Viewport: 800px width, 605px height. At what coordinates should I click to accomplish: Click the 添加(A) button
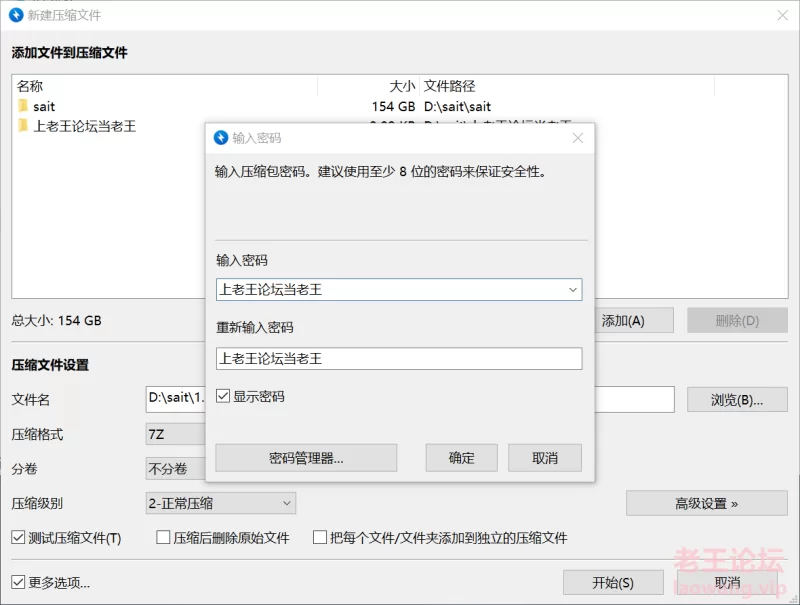click(634, 320)
